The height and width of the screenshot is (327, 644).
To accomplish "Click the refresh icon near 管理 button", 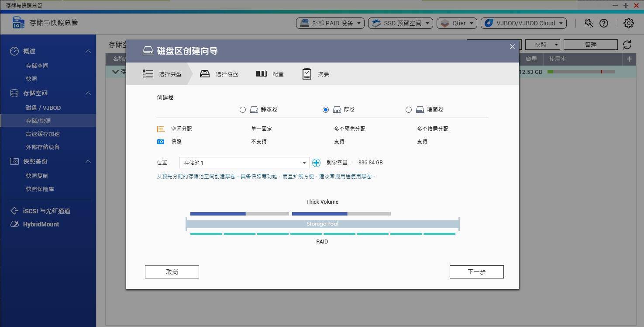I will click(627, 44).
